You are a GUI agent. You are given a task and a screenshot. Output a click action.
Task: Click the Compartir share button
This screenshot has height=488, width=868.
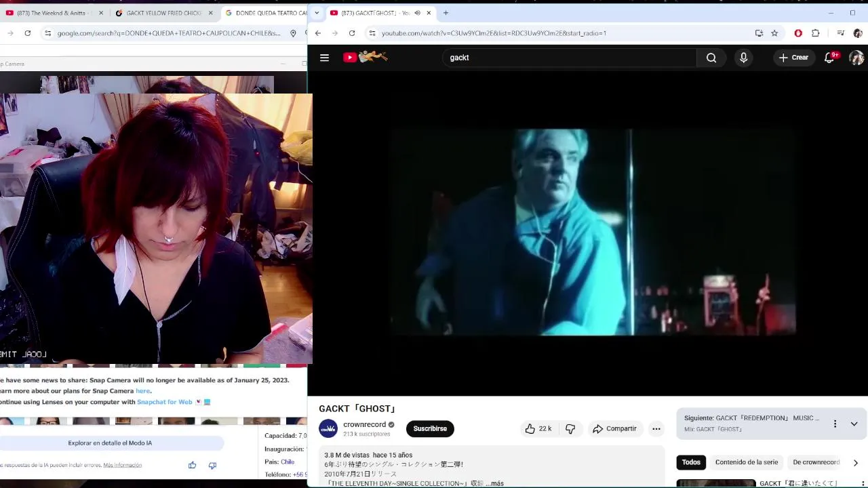coord(614,428)
